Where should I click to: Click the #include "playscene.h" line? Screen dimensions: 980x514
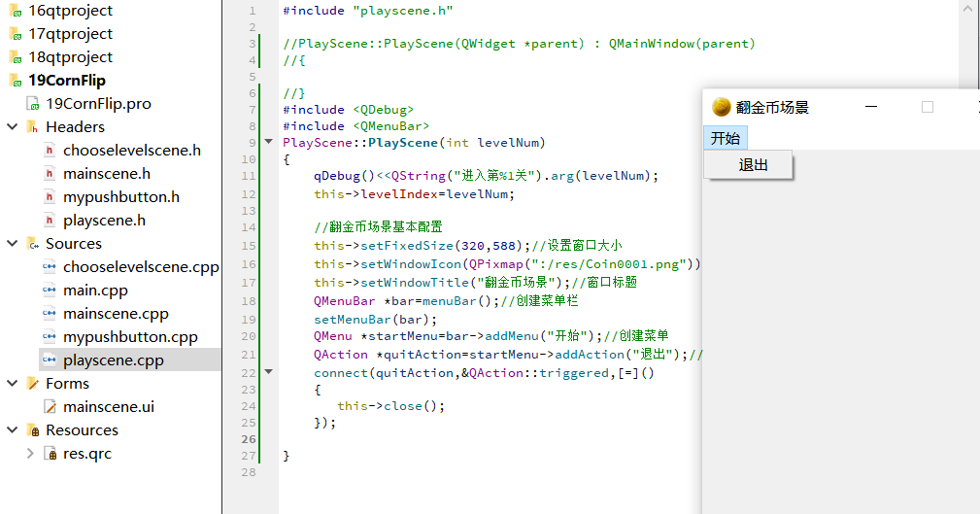point(368,11)
